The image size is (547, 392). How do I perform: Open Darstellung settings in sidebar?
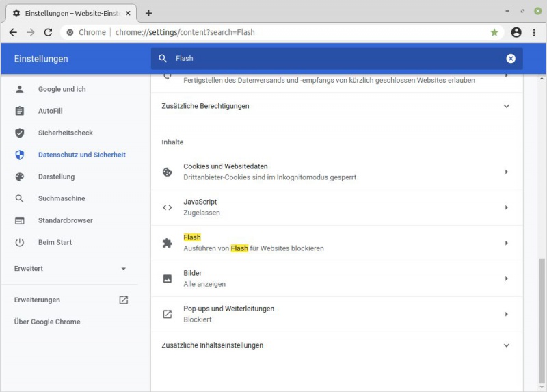(x=56, y=177)
